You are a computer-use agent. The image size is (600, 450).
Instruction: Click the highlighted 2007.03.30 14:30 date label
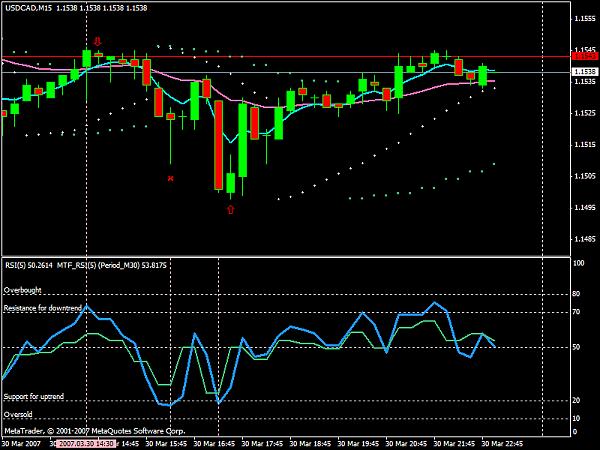(86, 444)
